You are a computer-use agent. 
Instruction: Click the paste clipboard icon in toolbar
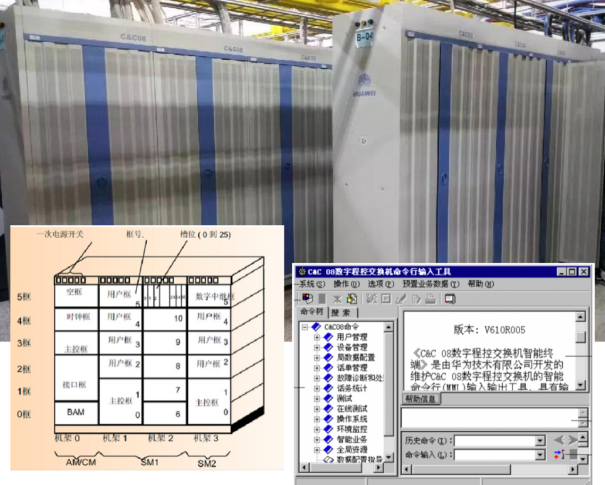pos(352,298)
